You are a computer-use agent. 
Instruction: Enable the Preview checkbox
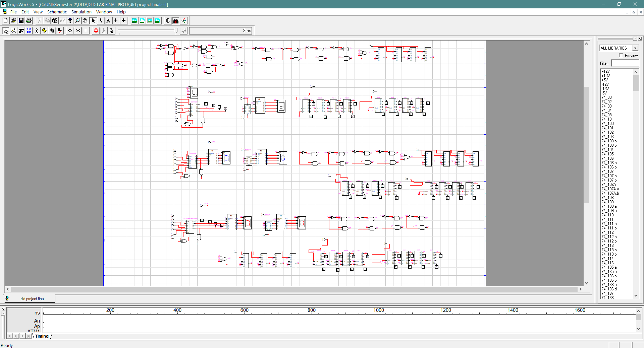pyautogui.click(x=621, y=56)
